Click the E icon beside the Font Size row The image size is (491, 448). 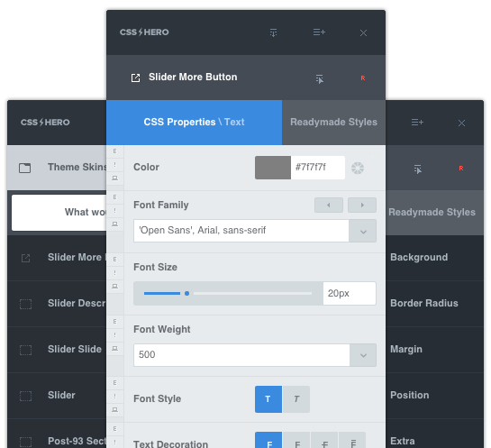tap(115, 260)
